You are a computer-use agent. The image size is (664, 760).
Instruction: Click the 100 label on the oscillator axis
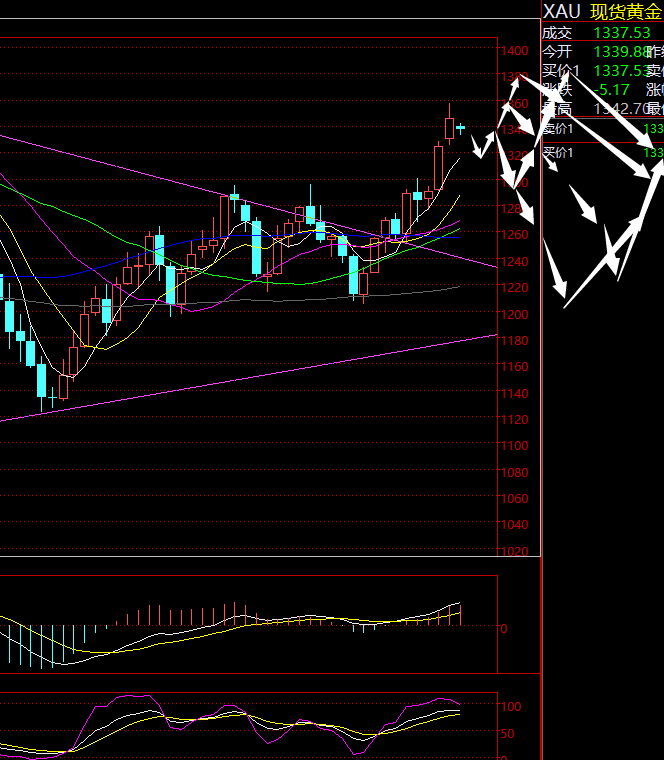point(511,707)
